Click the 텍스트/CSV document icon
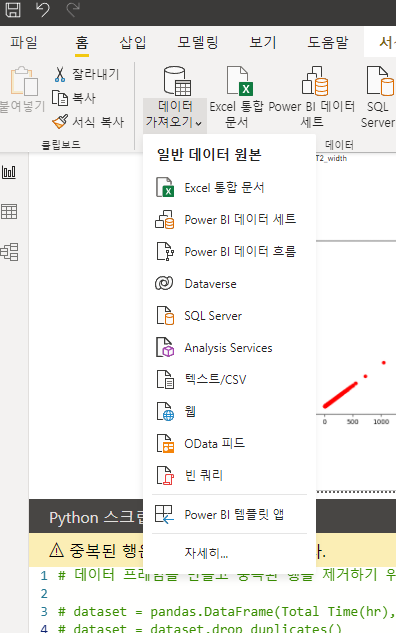This screenshot has width=396, height=633. coord(165,379)
